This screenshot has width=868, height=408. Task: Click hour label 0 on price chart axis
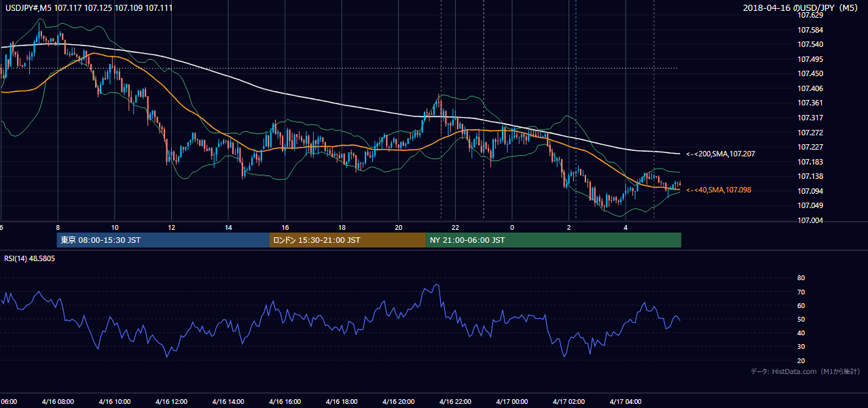tap(512, 227)
